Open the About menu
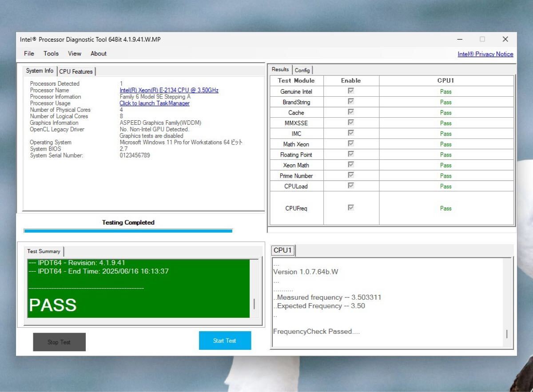Image resolution: width=533 pixels, height=392 pixels. [x=99, y=53]
